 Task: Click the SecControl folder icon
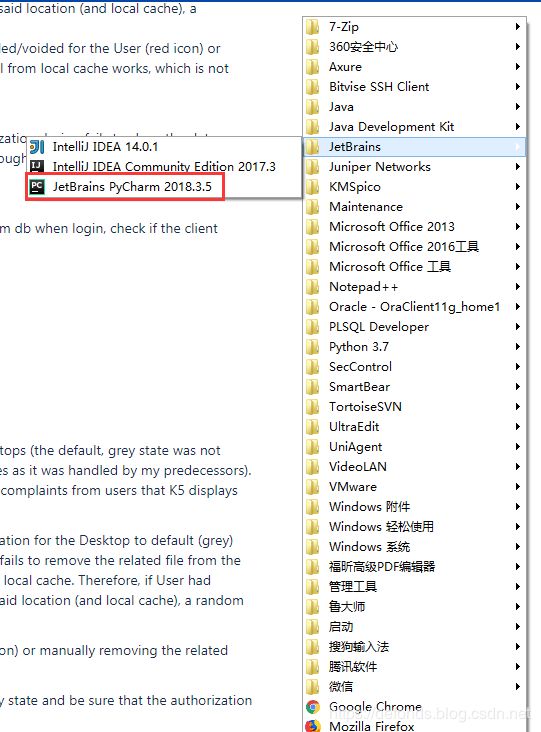pyautogui.click(x=312, y=367)
